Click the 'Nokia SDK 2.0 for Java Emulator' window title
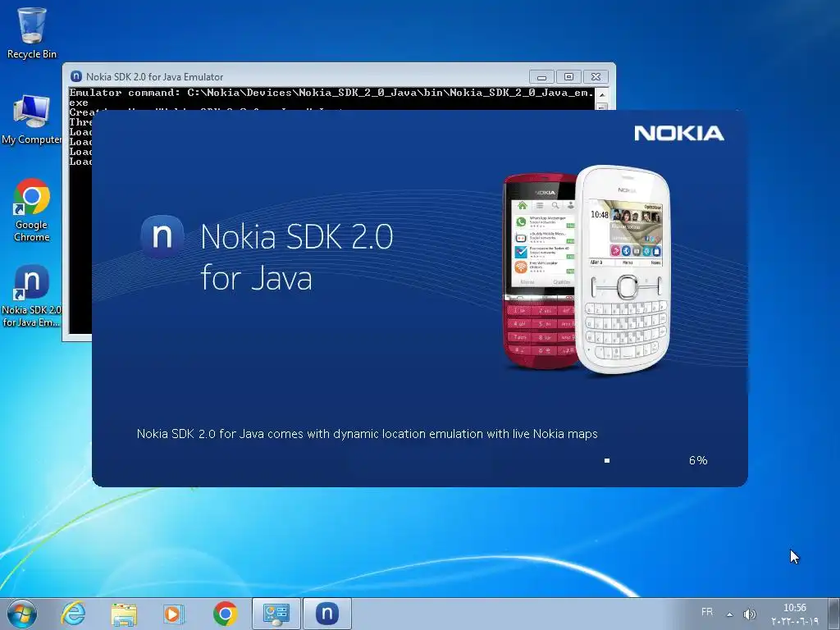840x630 pixels. pos(154,76)
